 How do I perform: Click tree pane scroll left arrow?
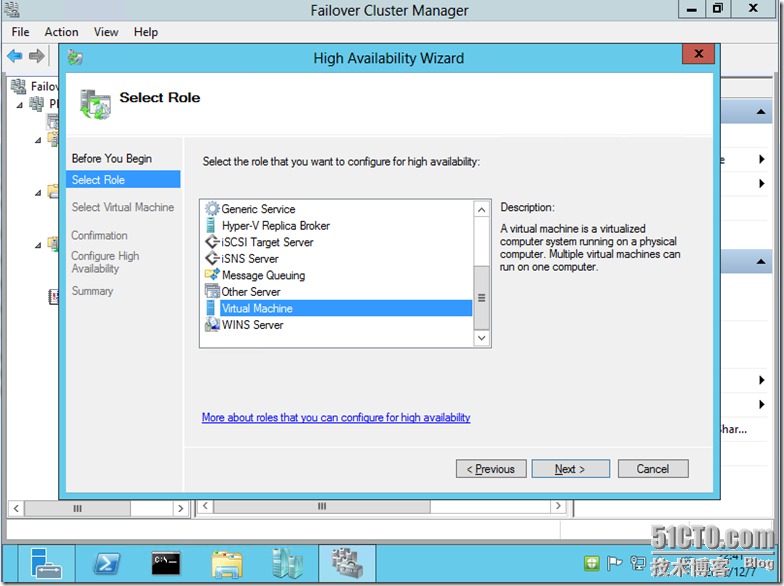tap(16, 508)
